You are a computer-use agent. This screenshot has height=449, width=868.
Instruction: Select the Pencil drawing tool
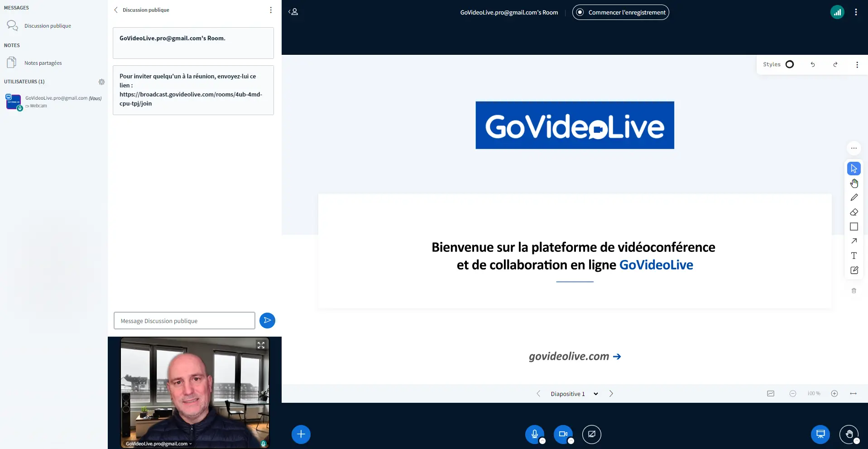(854, 198)
